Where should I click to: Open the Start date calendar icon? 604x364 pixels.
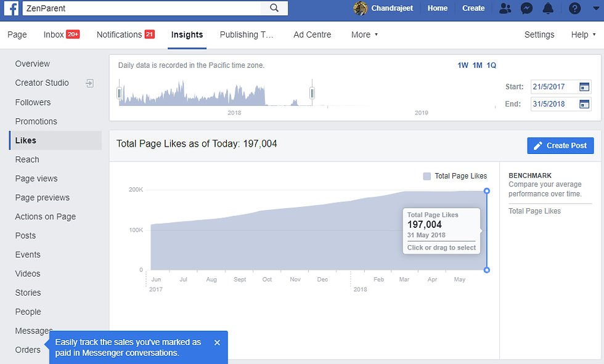click(x=584, y=87)
